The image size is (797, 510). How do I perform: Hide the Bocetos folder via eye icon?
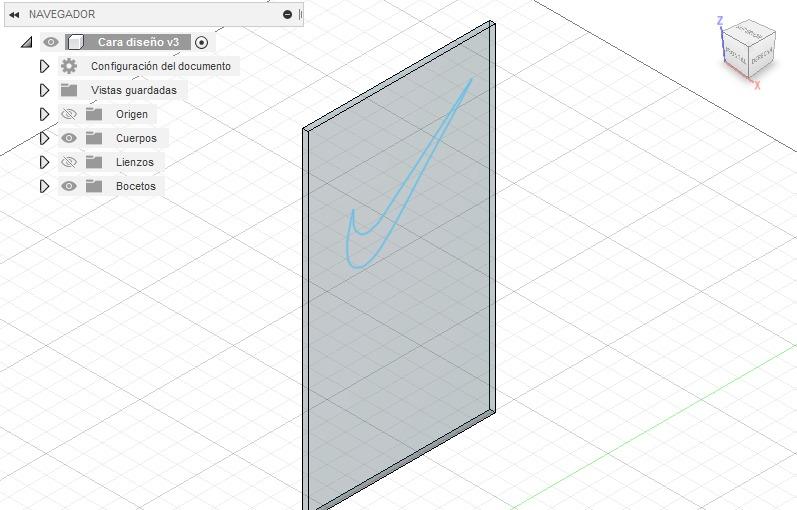coord(69,186)
